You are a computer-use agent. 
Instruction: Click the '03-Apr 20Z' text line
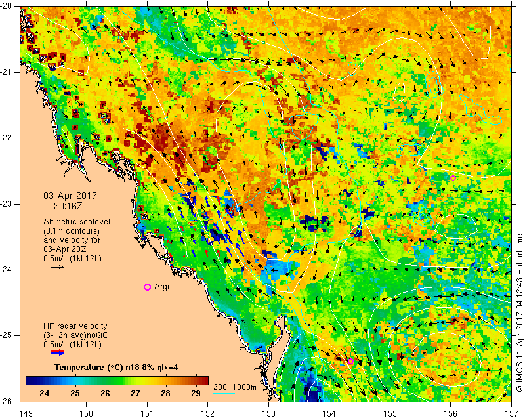tap(64, 249)
